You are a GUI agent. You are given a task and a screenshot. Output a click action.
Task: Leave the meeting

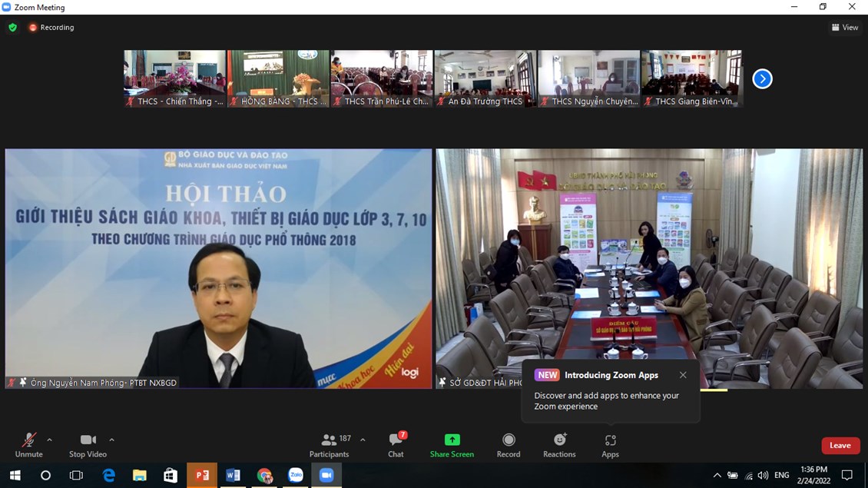[840, 446]
